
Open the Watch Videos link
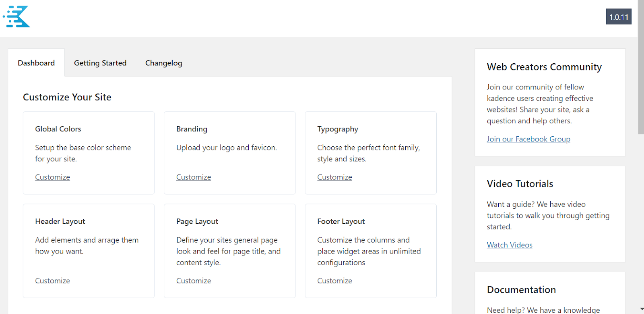tap(509, 245)
